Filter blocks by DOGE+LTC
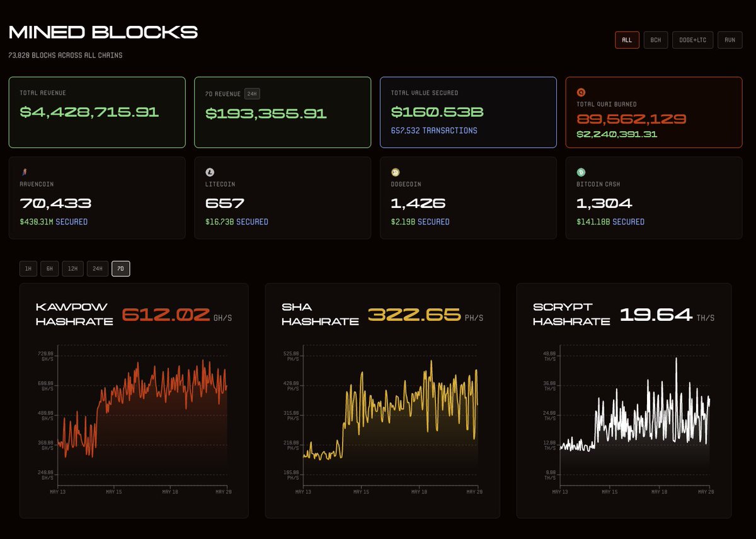This screenshot has height=539, width=756. click(x=692, y=40)
